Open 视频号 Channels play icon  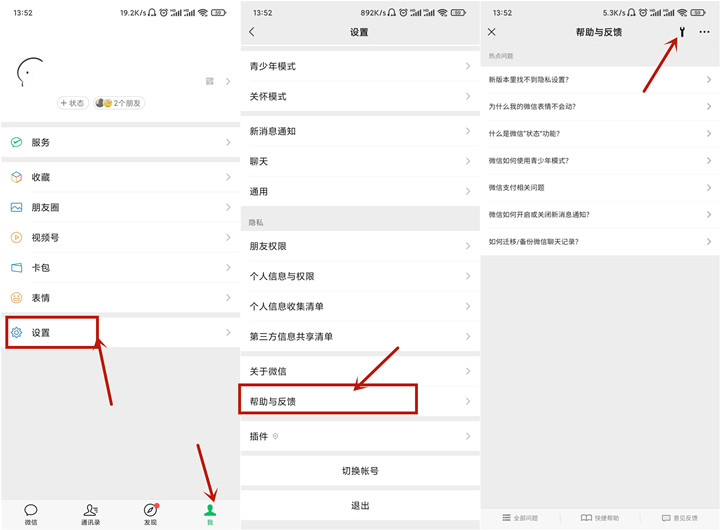point(17,237)
